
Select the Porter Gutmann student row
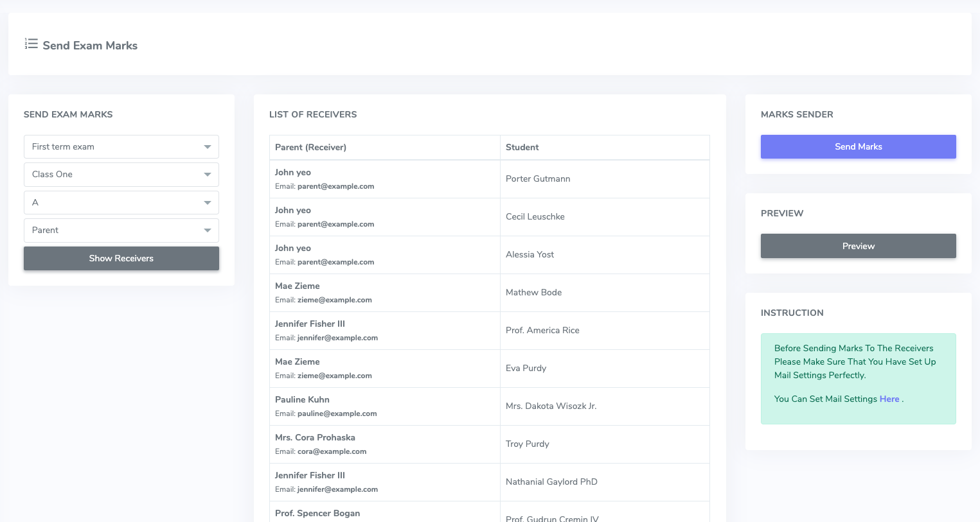[x=538, y=179]
